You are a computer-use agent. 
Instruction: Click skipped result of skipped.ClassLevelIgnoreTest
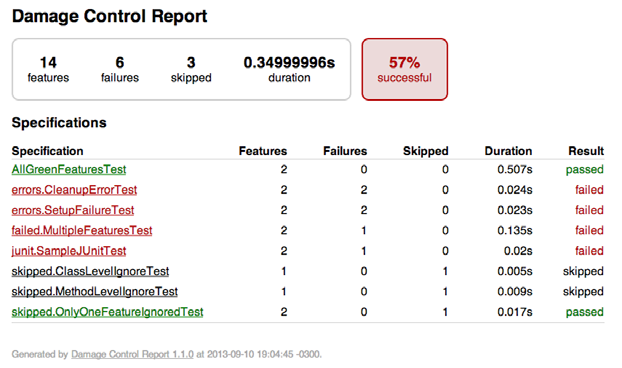click(x=583, y=271)
